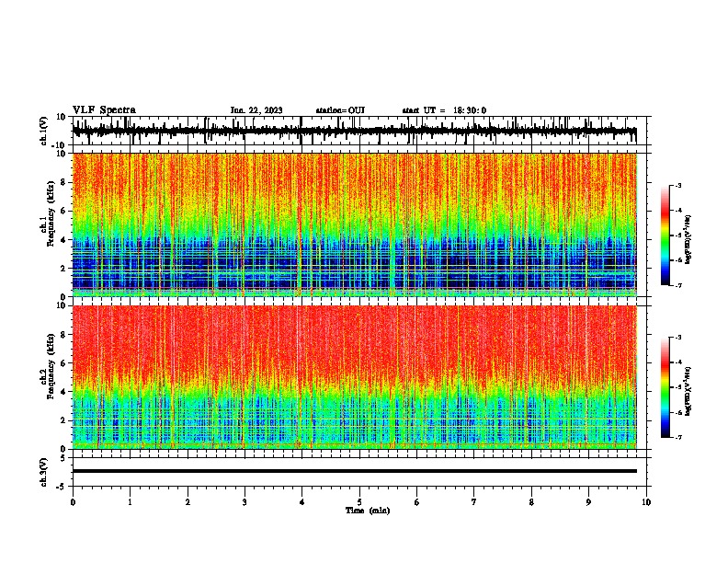Click time axis tick label "5"
728x563 pixels.
click(x=359, y=502)
